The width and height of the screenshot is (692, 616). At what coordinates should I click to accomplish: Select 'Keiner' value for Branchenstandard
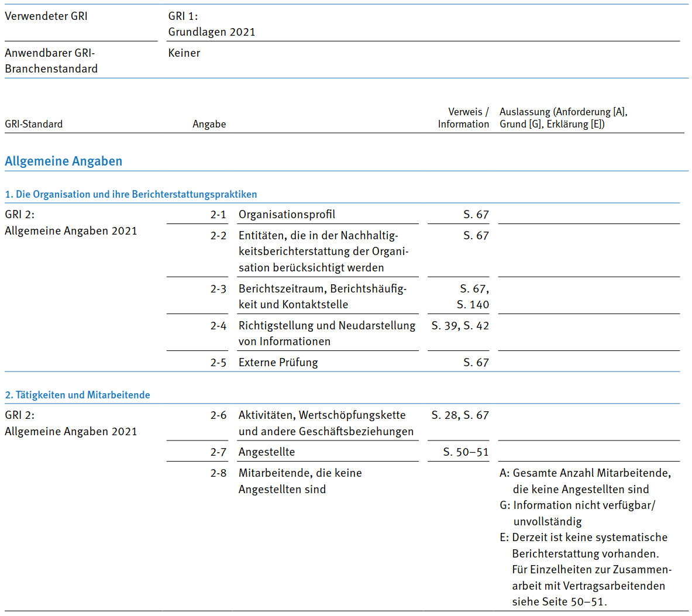184,53
